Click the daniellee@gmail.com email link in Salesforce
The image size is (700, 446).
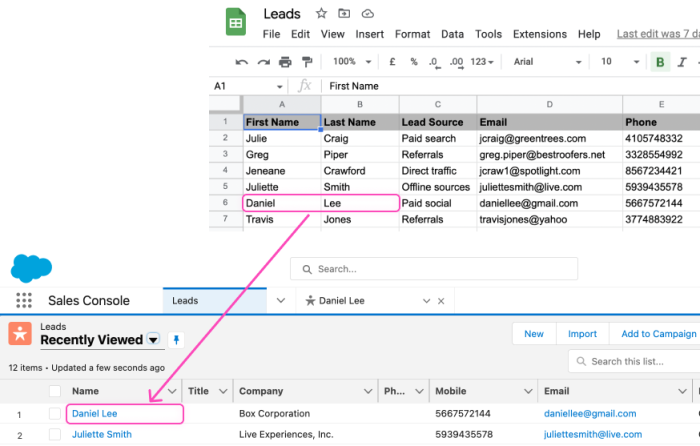pos(590,414)
